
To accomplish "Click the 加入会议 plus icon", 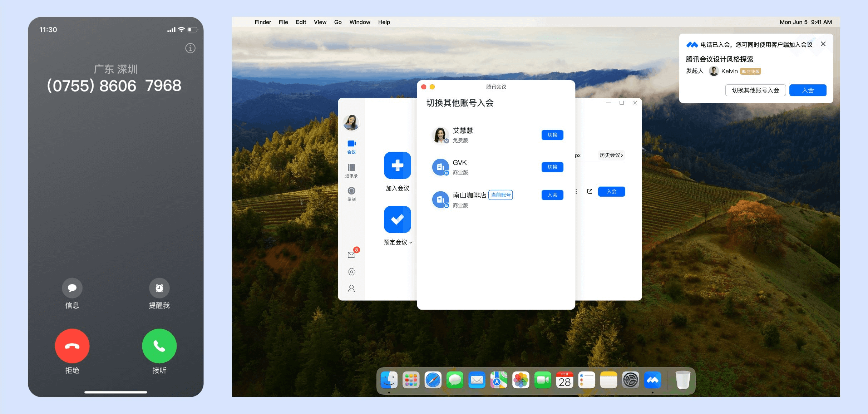I will [397, 165].
